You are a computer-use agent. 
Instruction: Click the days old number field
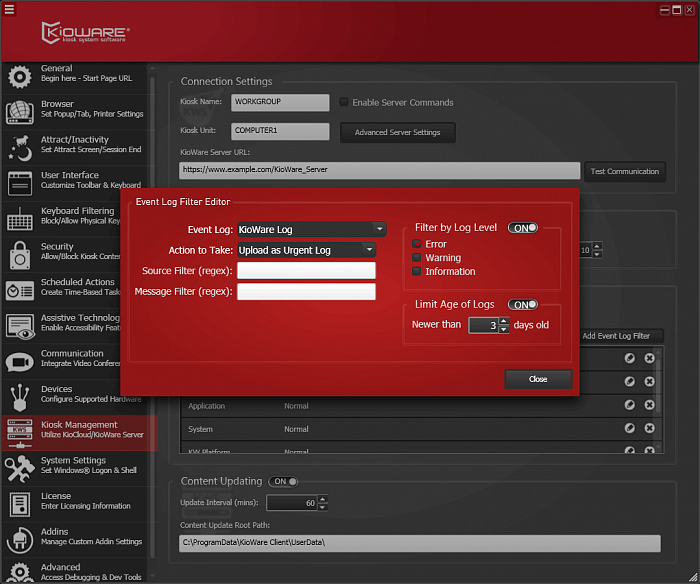tap(483, 325)
